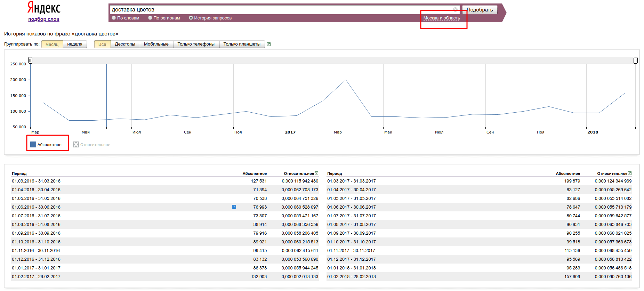This screenshot has height=291, width=644.
Task: Switch to the Мобильные device tab
Action: tap(156, 44)
